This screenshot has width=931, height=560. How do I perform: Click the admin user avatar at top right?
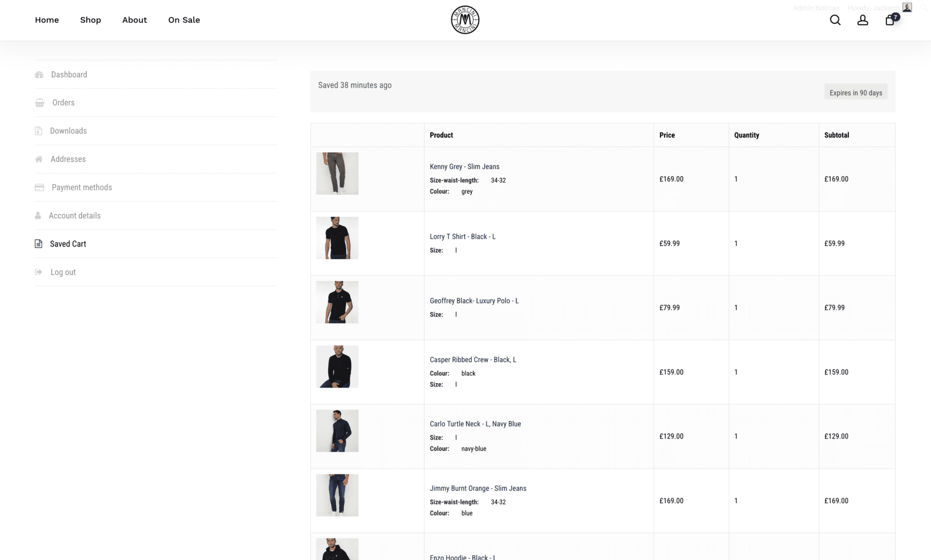pos(907,7)
